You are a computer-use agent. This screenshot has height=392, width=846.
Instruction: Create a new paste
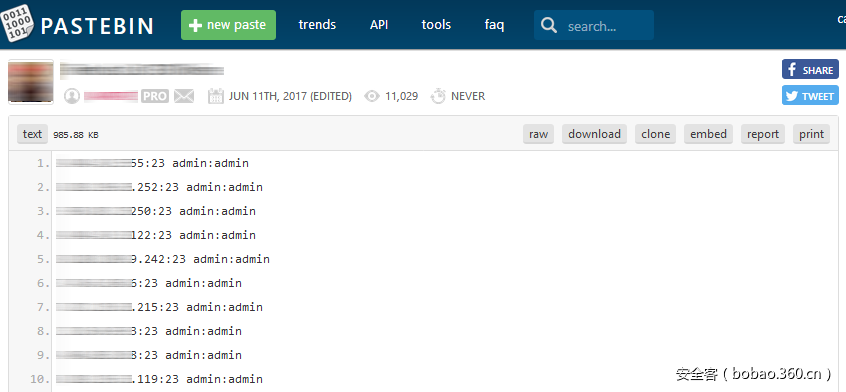[x=228, y=25]
